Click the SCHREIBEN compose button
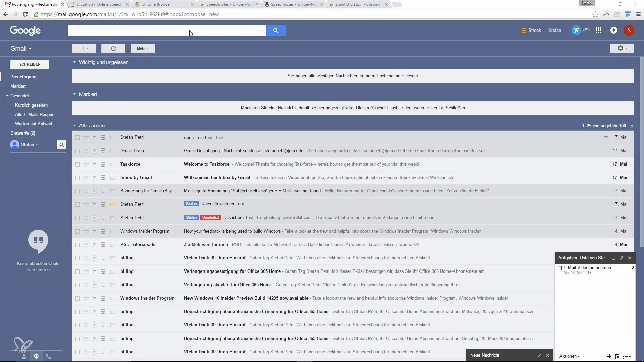The image size is (644, 362). point(30,64)
